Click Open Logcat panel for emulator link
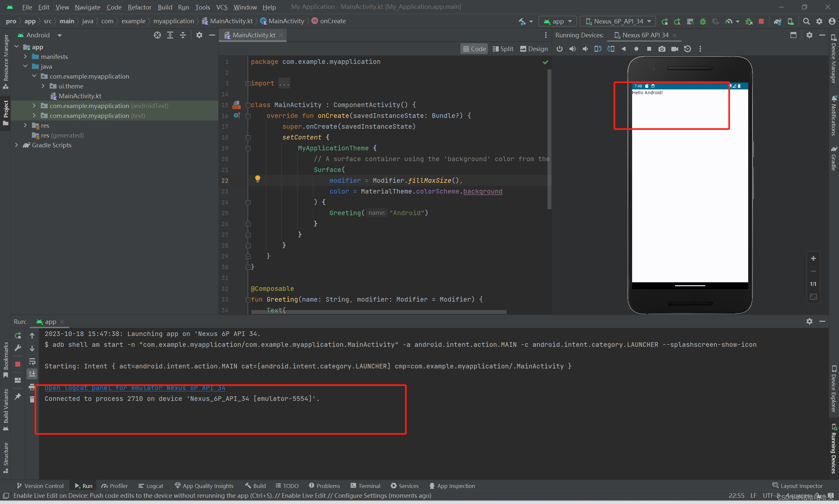The height and width of the screenshot is (504, 839). [x=135, y=388]
